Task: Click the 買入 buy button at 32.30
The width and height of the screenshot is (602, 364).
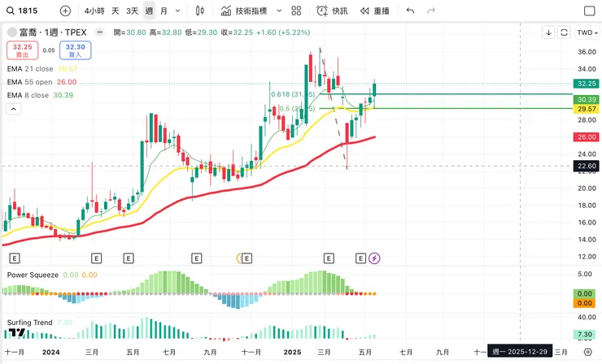Action: point(75,50)
